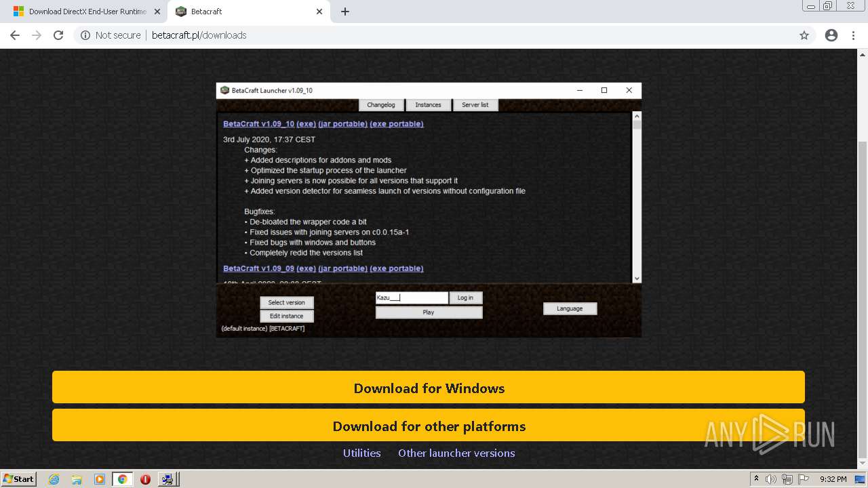This screenshot has height=488, width=868.
Task: Open the volume speaker tray icon
Action: [771, 479]
